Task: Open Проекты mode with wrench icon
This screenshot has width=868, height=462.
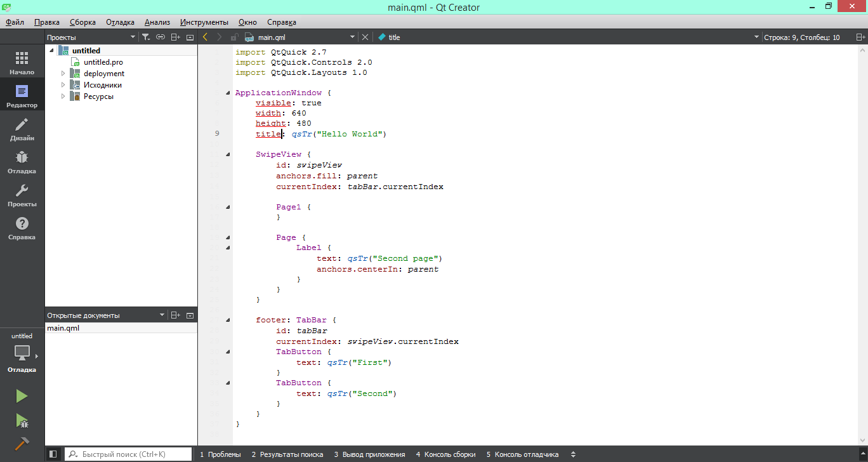Action: [x=22, y=194]
